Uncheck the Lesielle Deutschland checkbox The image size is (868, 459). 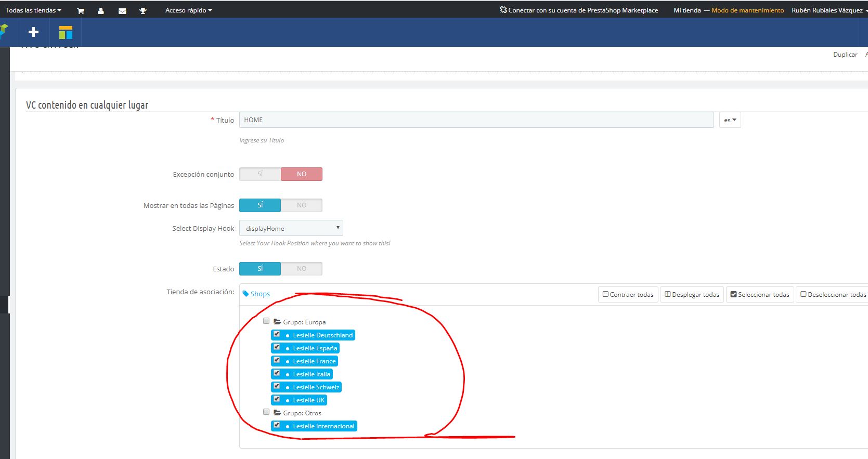(x=277, y=334)
